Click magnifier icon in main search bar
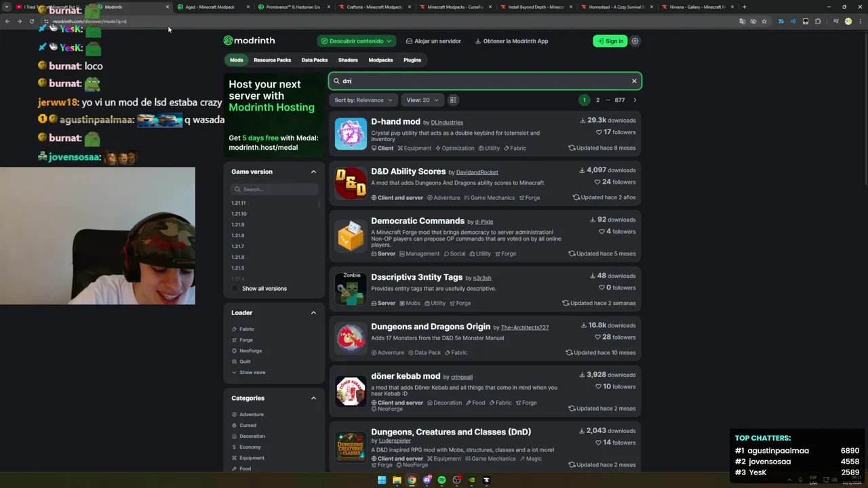The width and height of the screenshot is (868, 488). tap(336, 81)
